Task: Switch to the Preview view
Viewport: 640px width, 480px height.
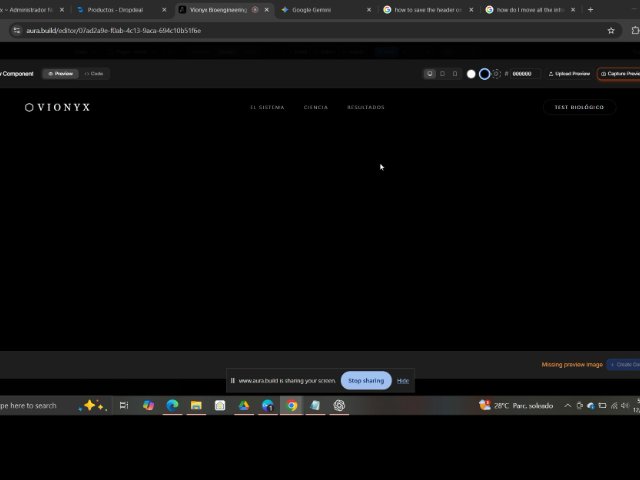Action: pos(61,73)
